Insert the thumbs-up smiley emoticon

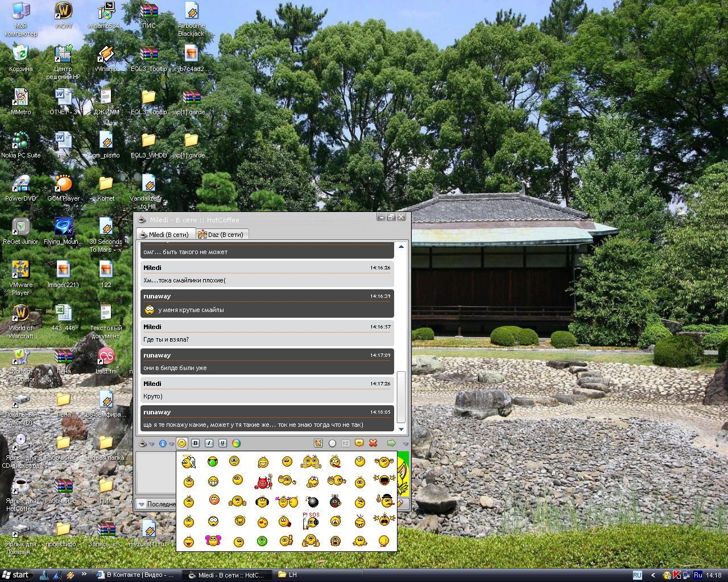point(287,541)
